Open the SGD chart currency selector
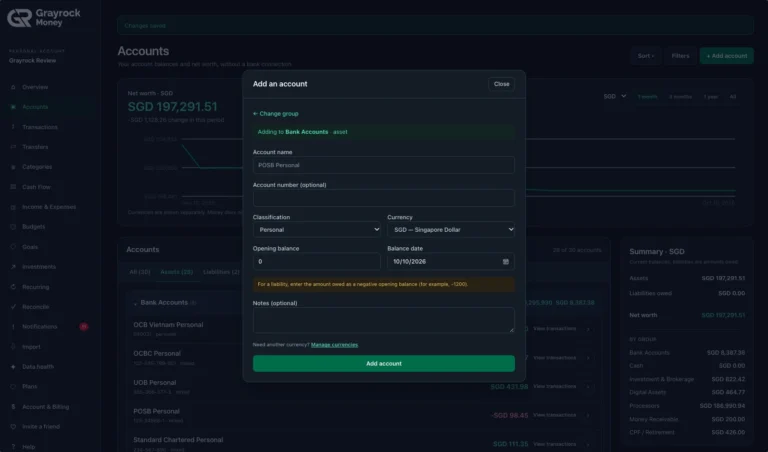 (615, 96)
